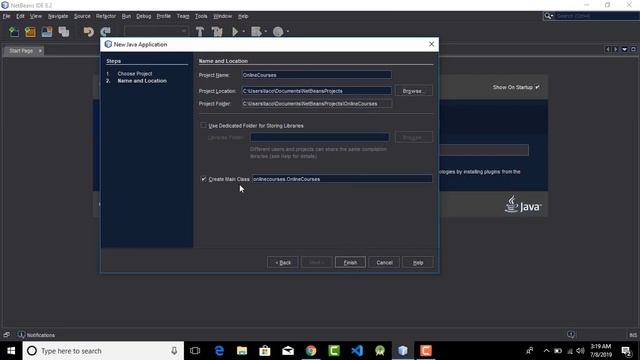Click the Help button in the dialog
Viewport: 640px width, 360px height.
click(x=418, y=262)
